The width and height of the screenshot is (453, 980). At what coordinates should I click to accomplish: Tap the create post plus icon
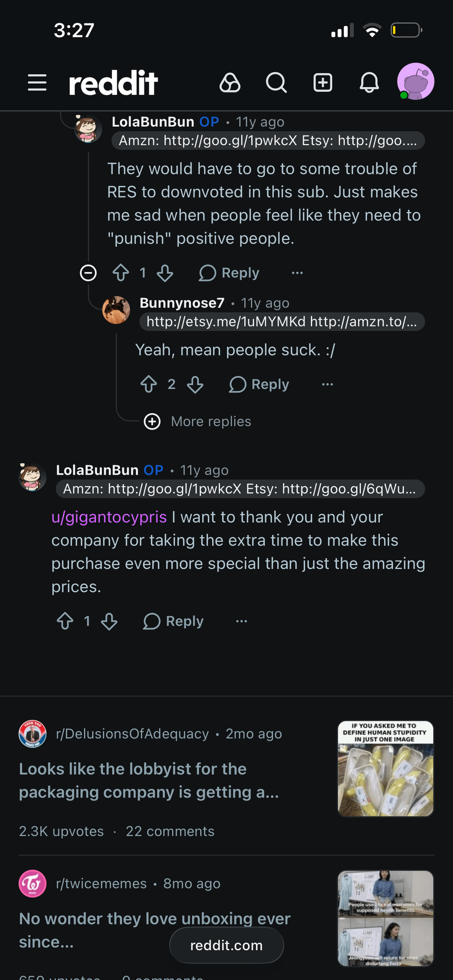tap(323, 82)
